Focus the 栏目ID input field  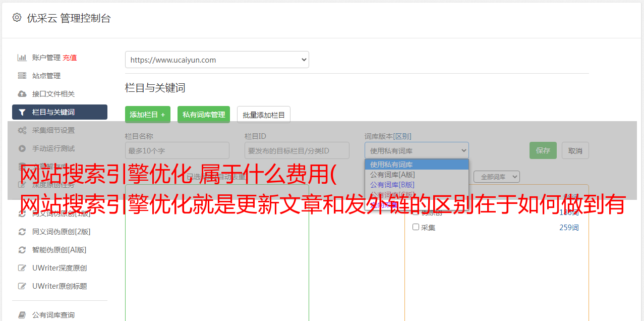tap(297, 150)
